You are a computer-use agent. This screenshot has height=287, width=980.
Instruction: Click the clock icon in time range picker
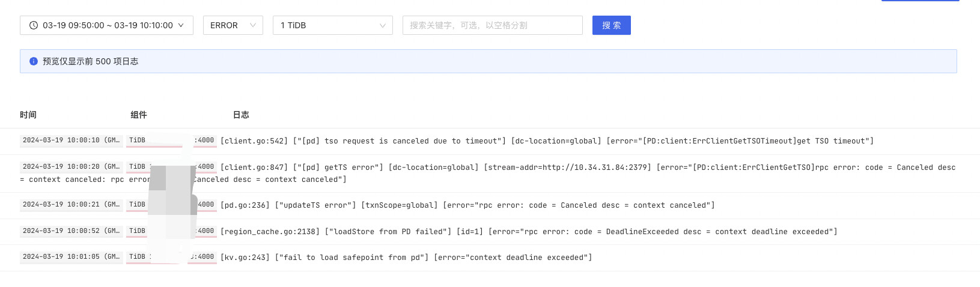[34, 25]
